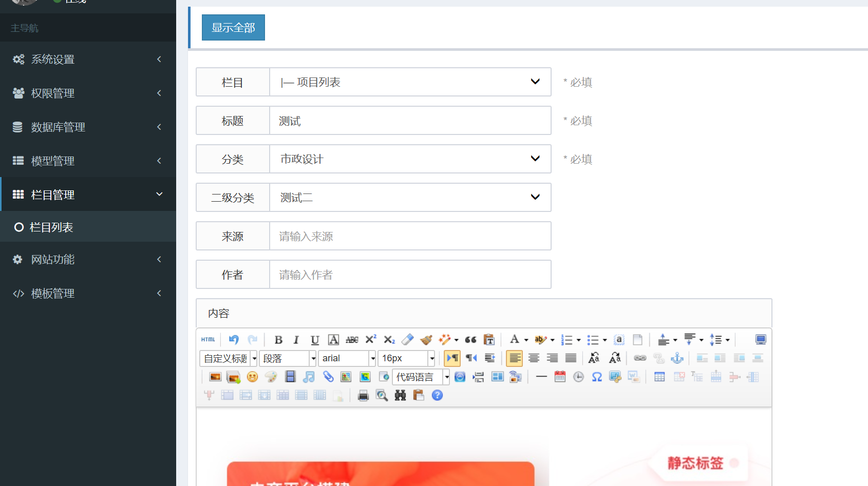
Task: Open the 栏目 dropdown showing 项目列表
Action: click(410, 82)
